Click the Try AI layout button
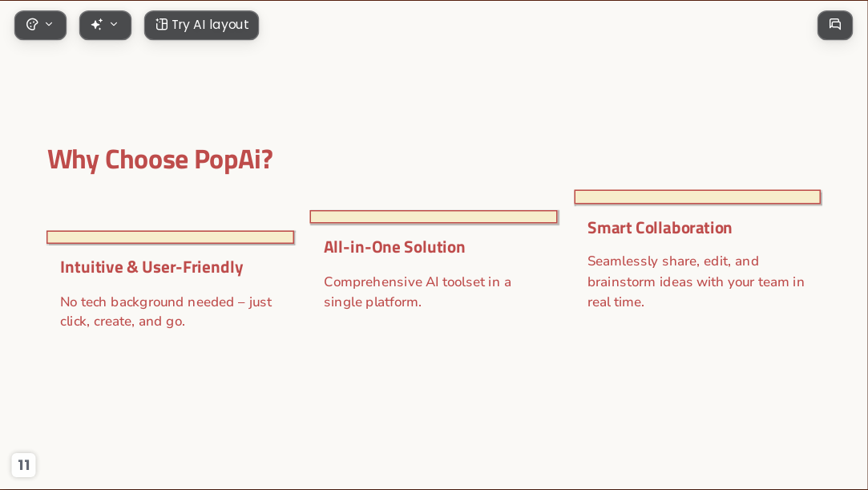Image resolution: width=868 pixels, height=490 pixels. point(201,25)
